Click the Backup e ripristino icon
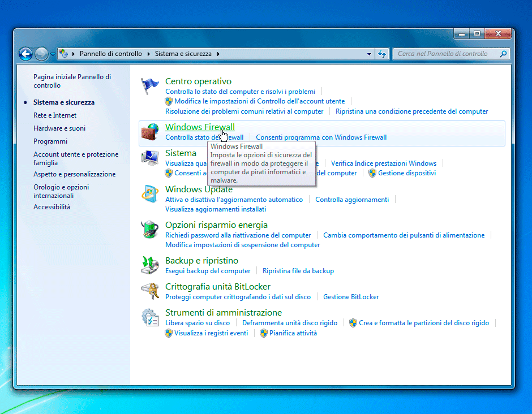The height and width of the screenshot is (414, 532). 149,265
